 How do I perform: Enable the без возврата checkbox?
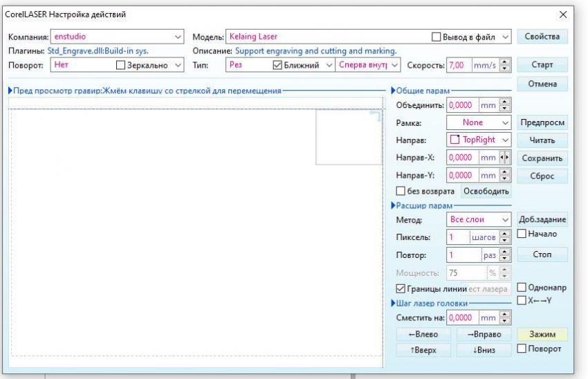(x=401, y=191)
